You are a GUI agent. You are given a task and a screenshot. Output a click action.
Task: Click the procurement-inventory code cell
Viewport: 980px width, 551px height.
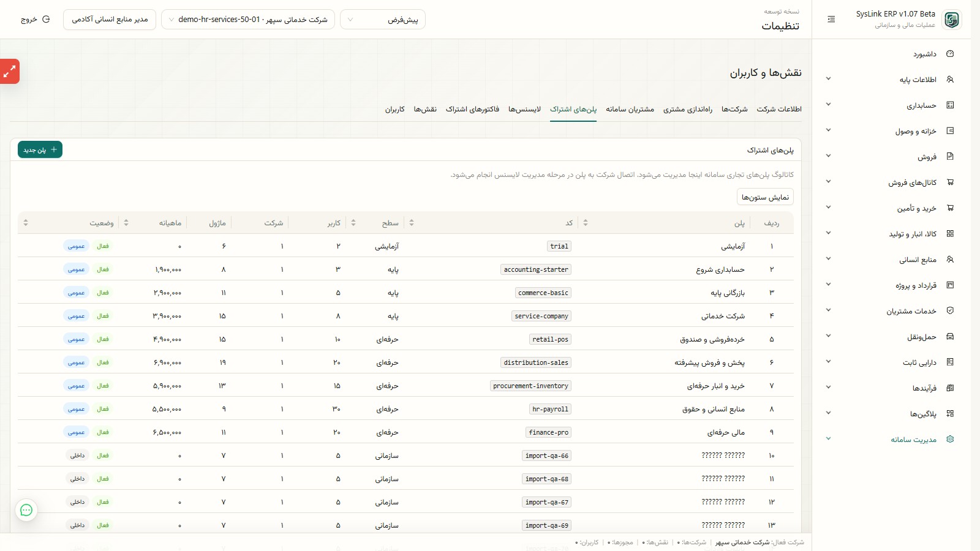click(531, 386)
